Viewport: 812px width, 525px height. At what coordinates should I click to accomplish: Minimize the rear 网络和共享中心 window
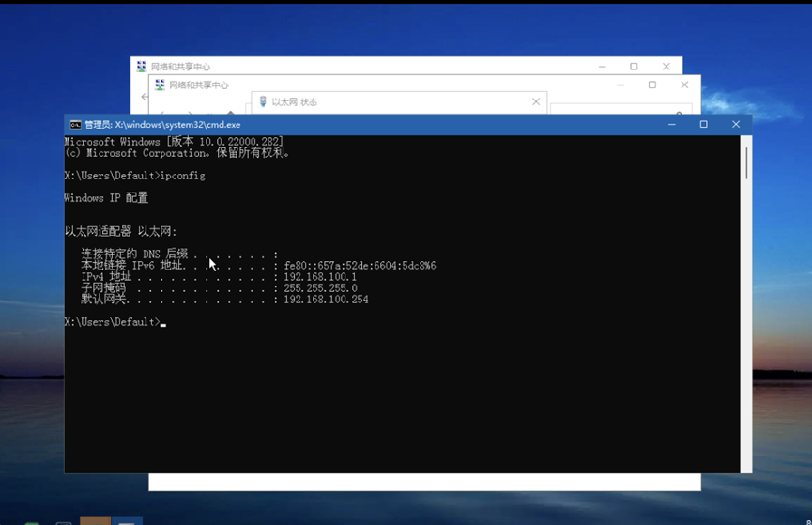point(603,67)
